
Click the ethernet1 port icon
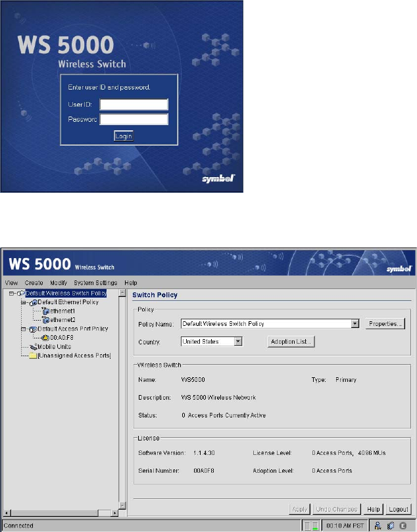coord(46,311)
